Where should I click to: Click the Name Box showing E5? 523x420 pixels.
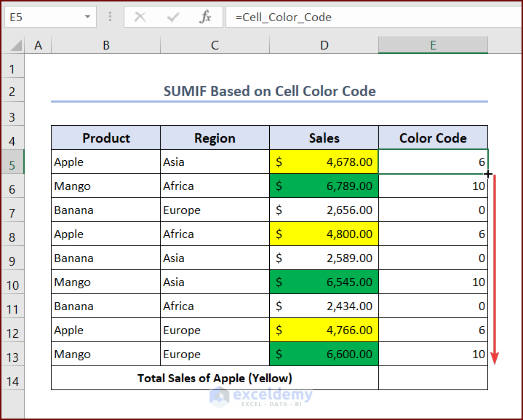pyautogui.click(x=42, y=17)
